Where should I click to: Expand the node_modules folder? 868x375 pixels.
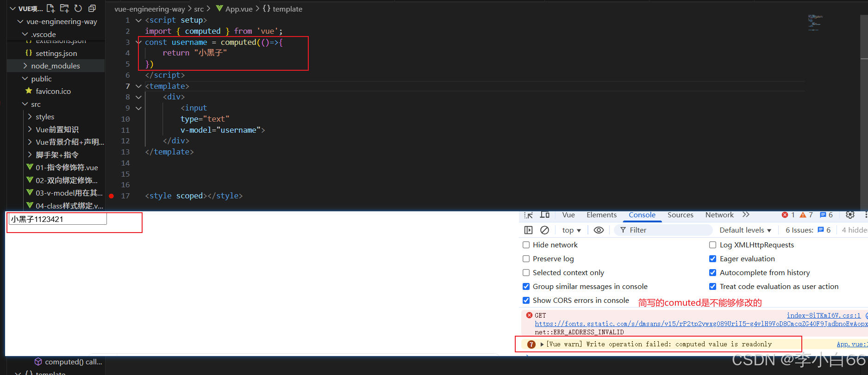(25, 66)
